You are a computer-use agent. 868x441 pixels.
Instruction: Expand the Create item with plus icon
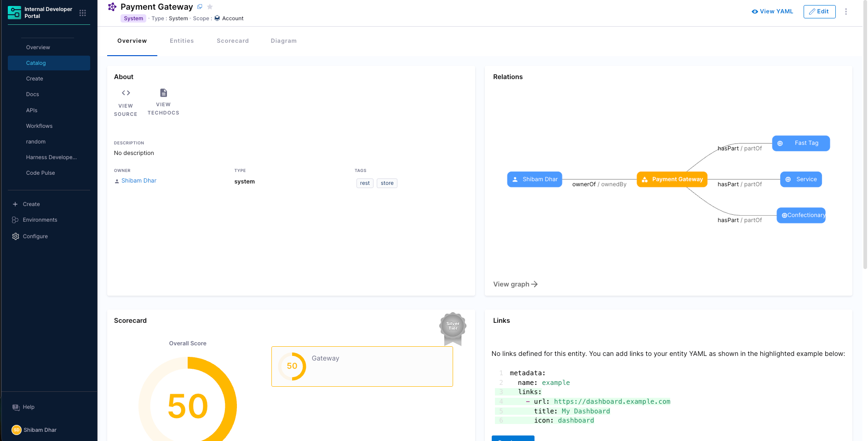pyautogui.click(x=31, y=204)
